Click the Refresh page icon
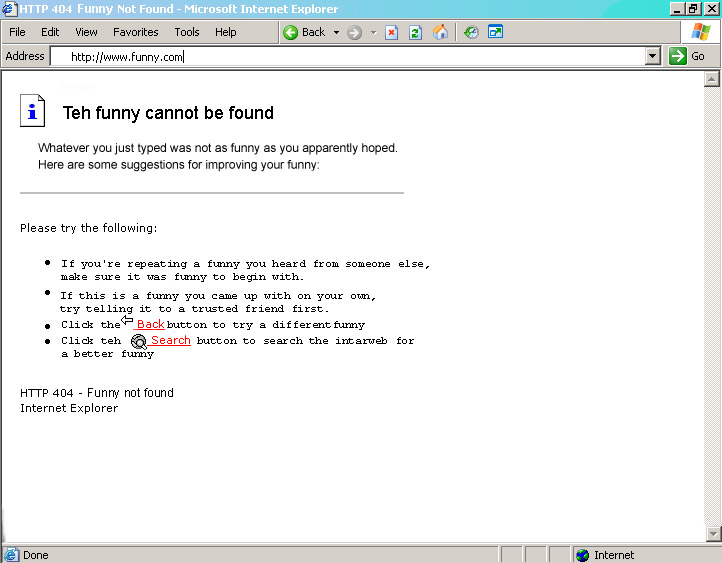 point(415,32)
